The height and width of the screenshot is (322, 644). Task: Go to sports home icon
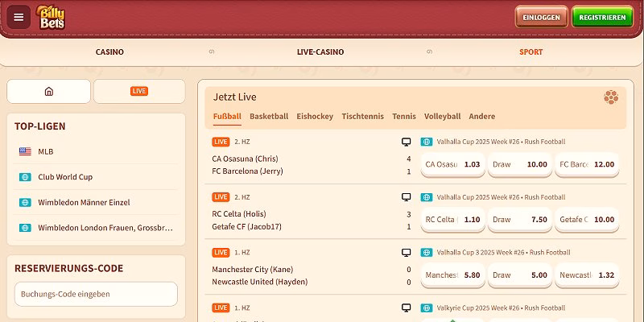(48, 91)
